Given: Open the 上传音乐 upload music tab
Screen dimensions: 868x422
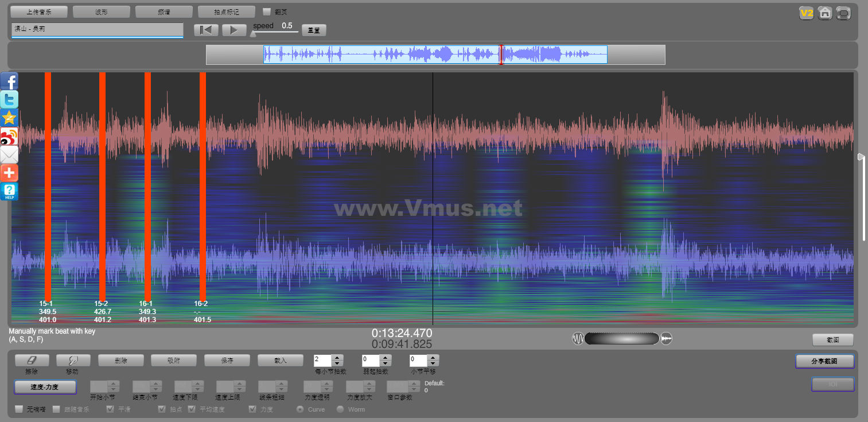Looking at the screenshot, I should tap(39, 12).
